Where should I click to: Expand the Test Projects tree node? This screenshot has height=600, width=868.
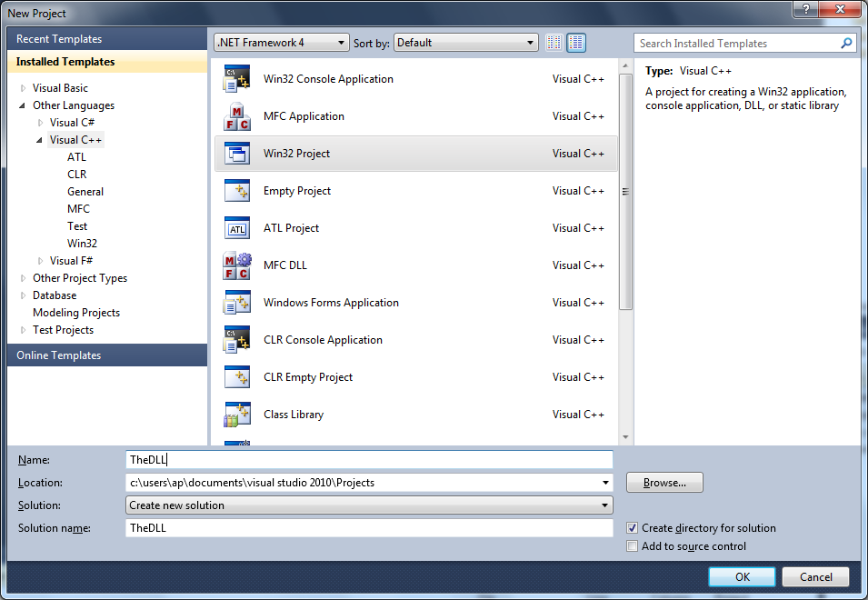coord(24,330)
